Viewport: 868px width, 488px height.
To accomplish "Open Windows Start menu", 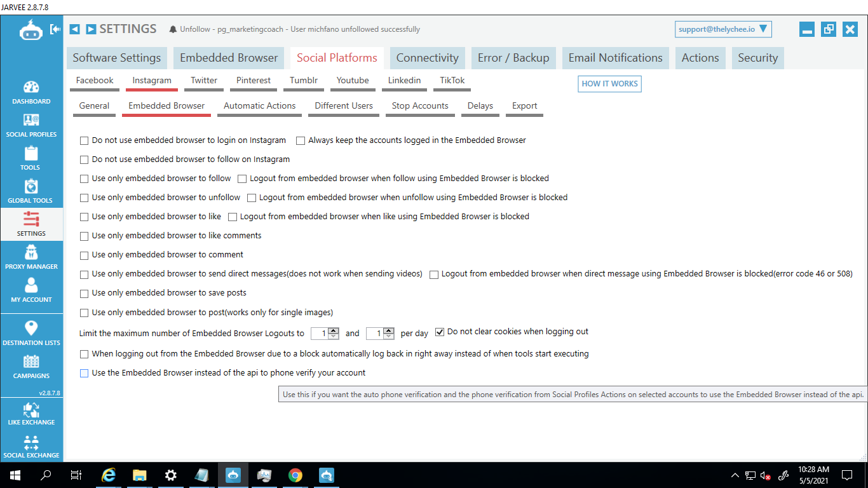I will point(15,475).
